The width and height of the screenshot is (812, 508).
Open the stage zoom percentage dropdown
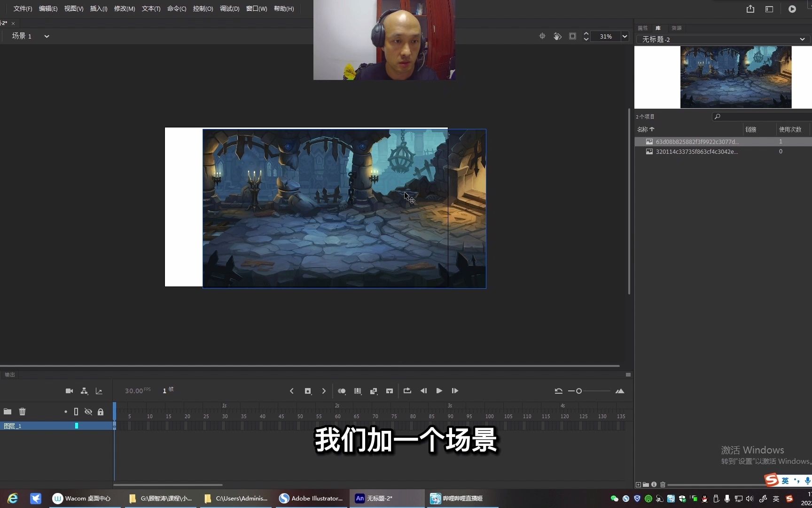click(x=625, y=36)
